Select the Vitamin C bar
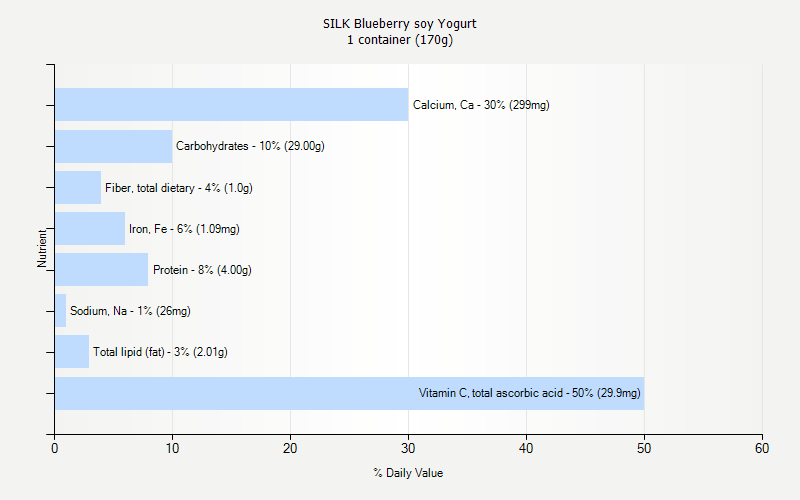 349,393
